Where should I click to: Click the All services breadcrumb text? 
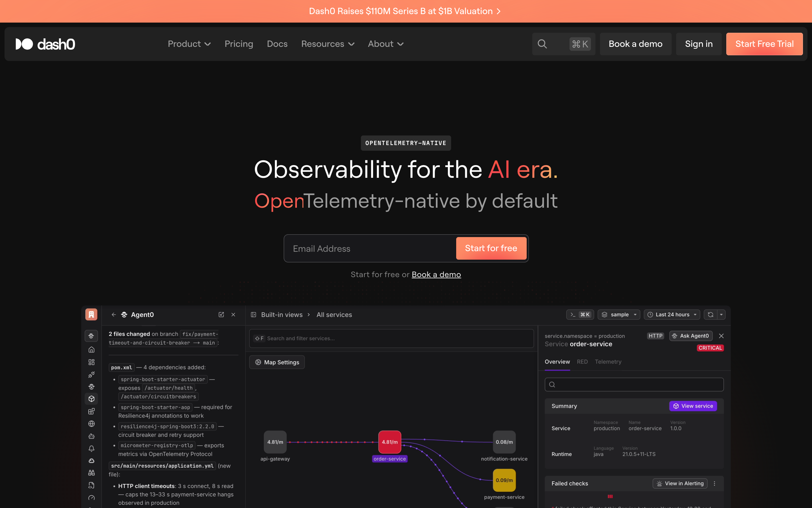click(x=334, y=315)
